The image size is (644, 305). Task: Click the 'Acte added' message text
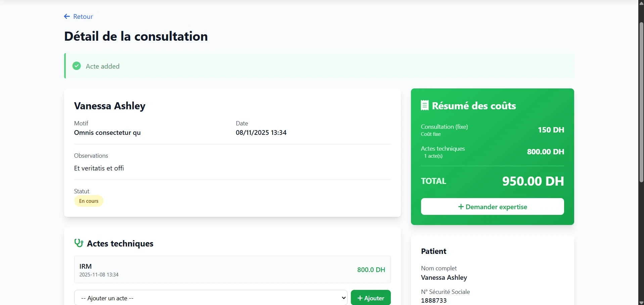(103, 66)
